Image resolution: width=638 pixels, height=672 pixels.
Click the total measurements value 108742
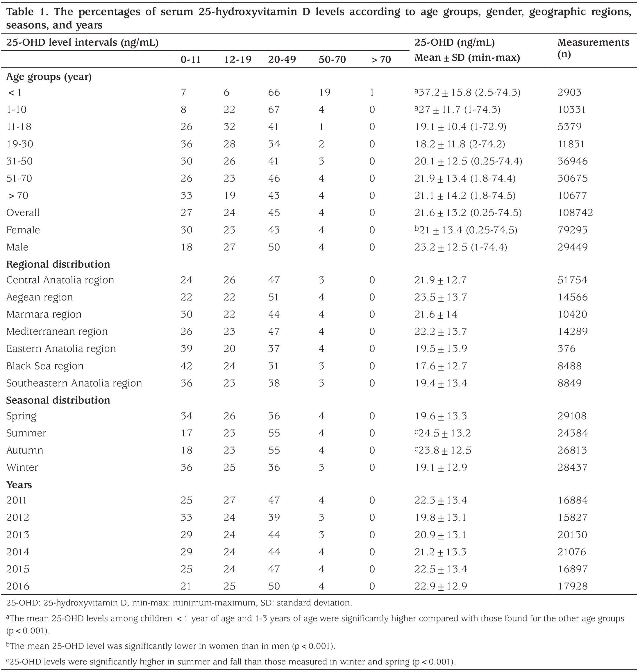[575, 213]
